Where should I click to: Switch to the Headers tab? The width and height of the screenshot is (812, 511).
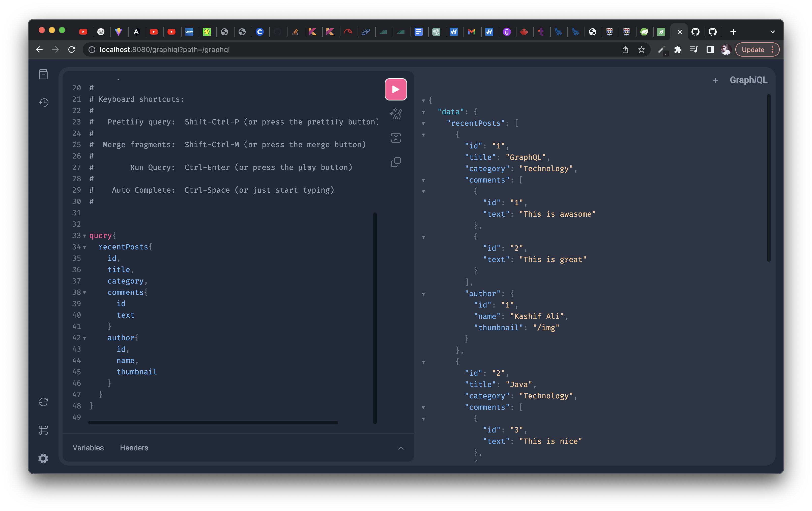coord(134,448)
